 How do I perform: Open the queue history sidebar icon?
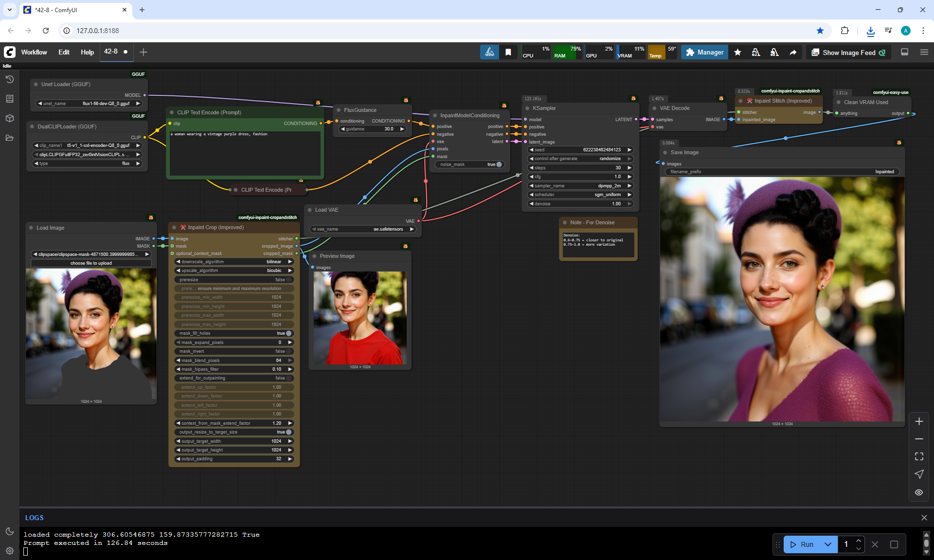9,79
